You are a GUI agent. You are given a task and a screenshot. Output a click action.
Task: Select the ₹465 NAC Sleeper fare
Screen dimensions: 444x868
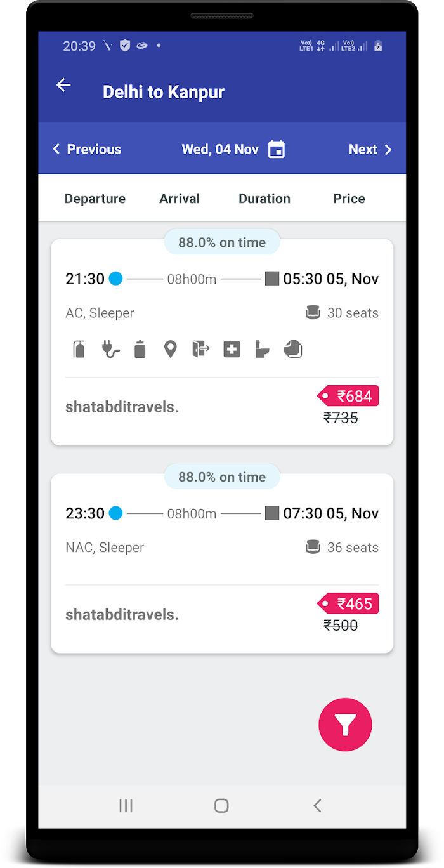tap(348, 603)
